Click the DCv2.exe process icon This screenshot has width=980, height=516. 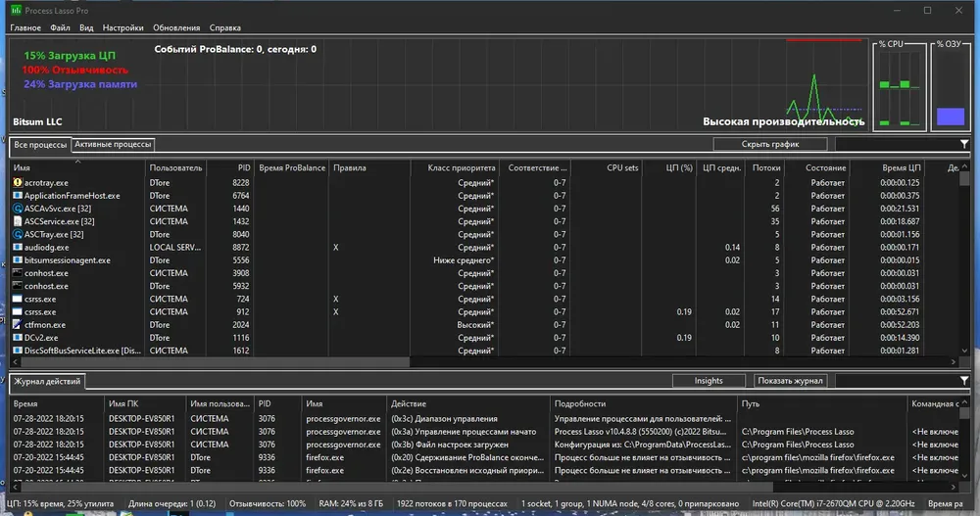click(x=18, y=338)
